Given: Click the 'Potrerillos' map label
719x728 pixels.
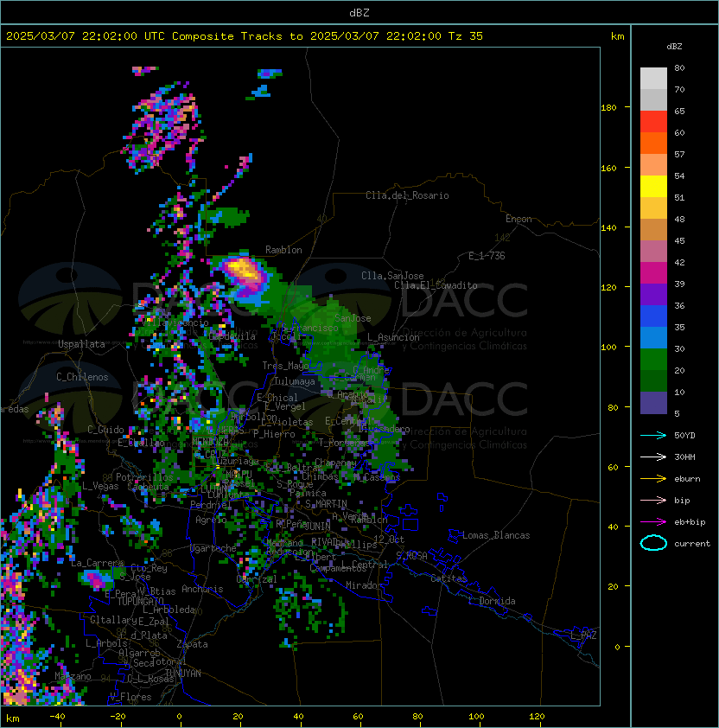Looking at the screenshot, I should click(144, 477).
